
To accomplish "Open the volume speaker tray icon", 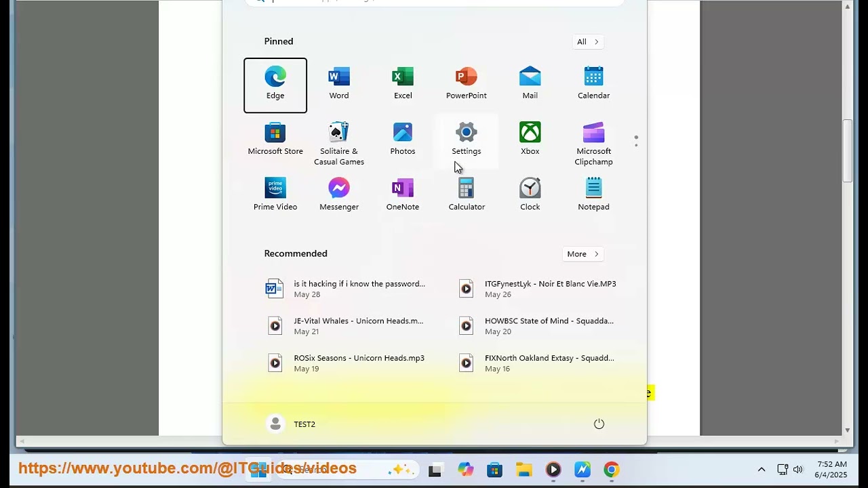I will click(798, 470).
